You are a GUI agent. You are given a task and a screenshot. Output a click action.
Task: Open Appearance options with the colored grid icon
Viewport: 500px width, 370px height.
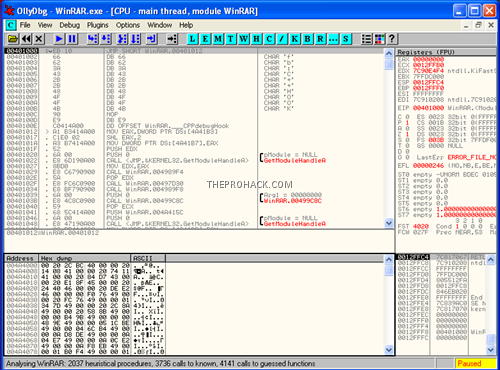(x=379, y=39)
